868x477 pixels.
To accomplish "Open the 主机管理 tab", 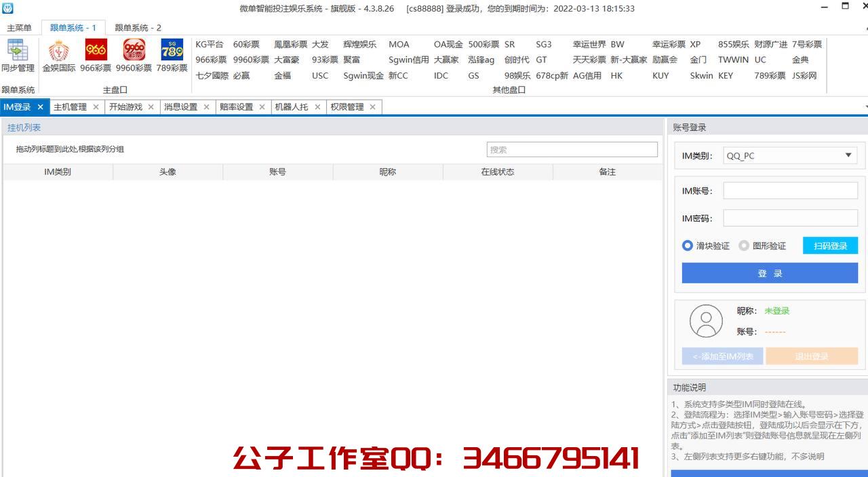I will [70, 107].
